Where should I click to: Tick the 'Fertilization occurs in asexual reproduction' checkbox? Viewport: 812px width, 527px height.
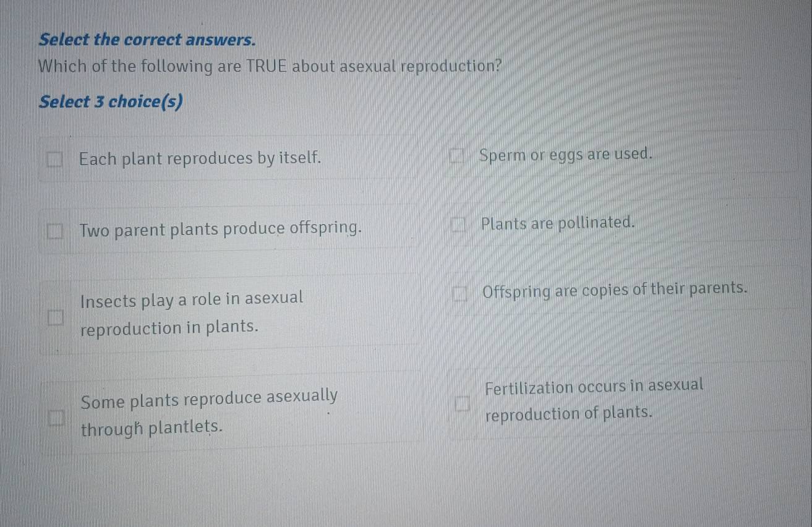pos(461,404)
